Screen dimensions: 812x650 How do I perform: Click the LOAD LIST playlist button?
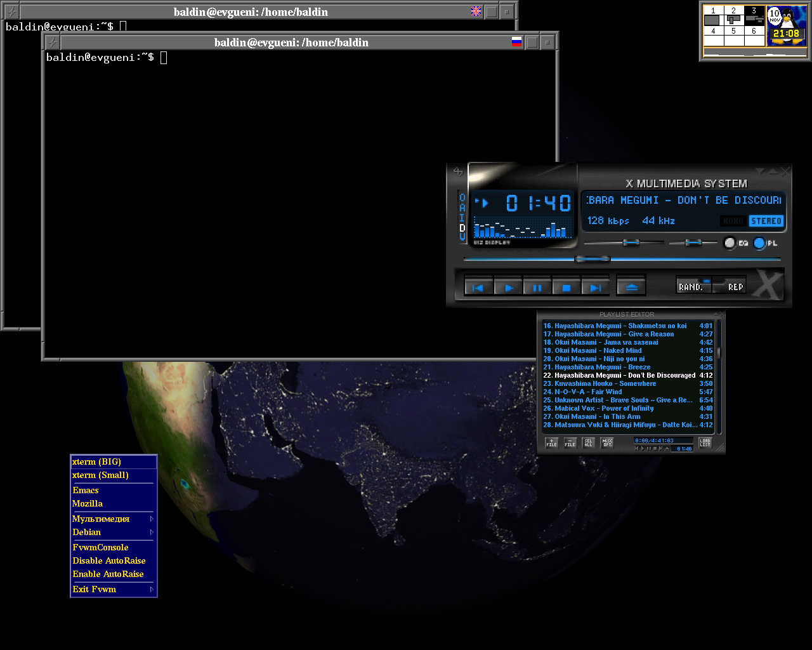pos(705,442)
